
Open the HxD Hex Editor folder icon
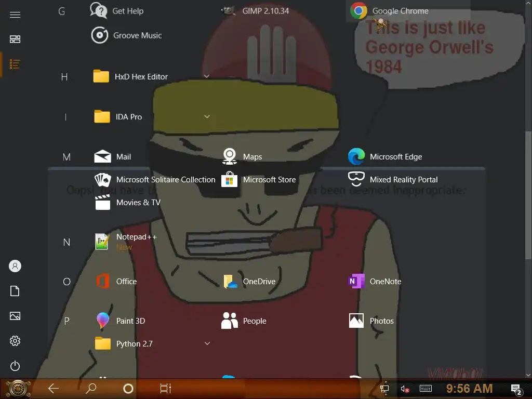coord(101,76)
